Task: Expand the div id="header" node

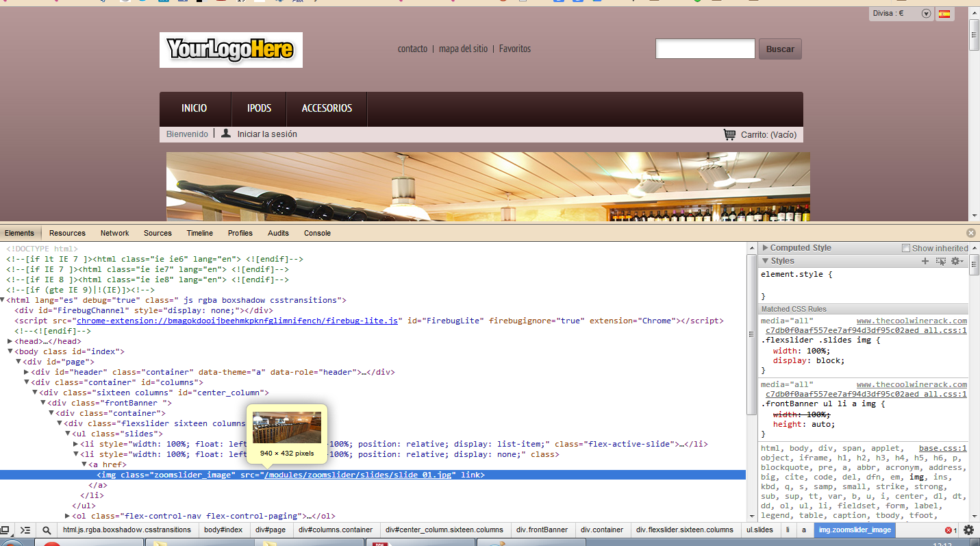Action: click(27, 372)
